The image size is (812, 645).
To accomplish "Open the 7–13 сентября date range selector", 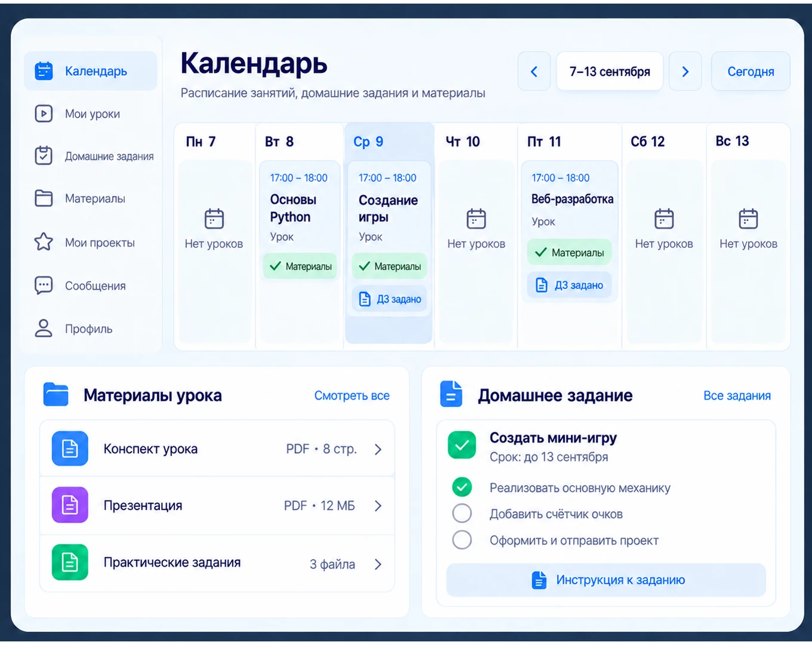I will 610,72.
